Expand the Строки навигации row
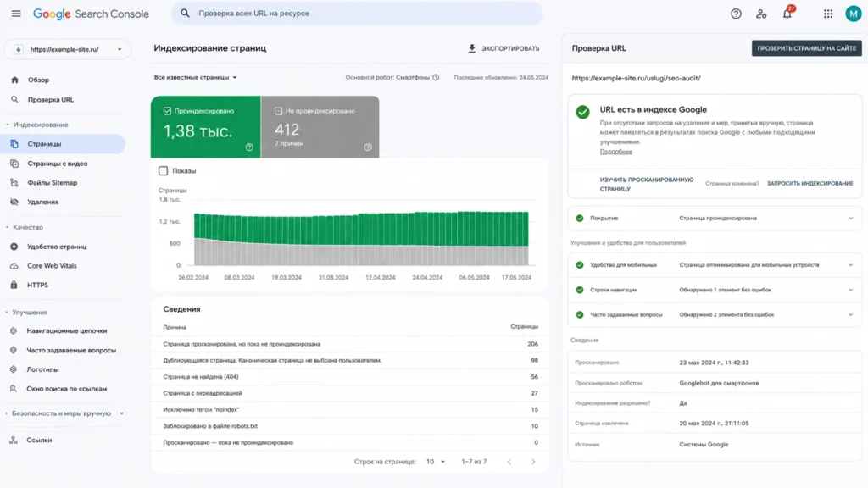The image size is (868, 488). 715,290
